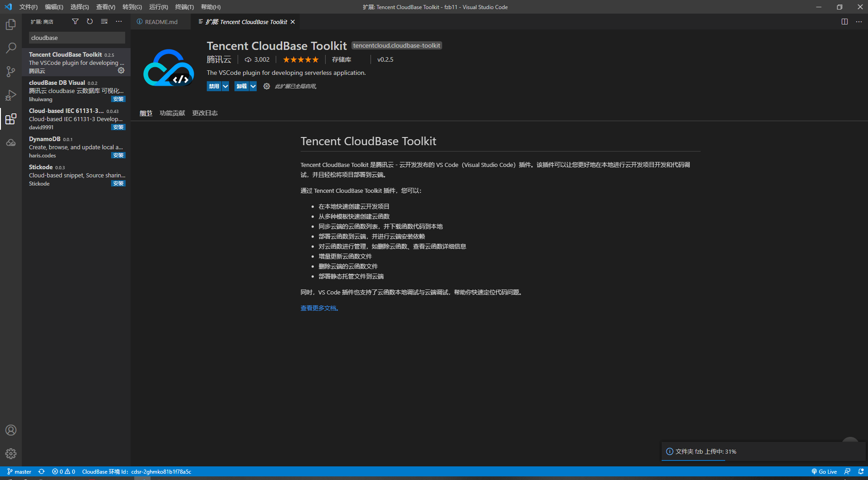Install the cloudBase DB Visual extension

click(118, 99)
